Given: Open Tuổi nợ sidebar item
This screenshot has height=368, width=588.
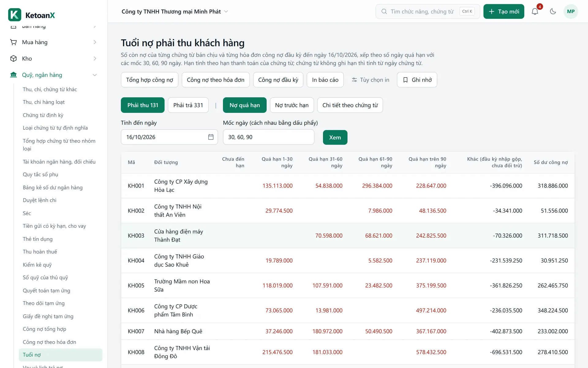Looking at the screenshot, I should pos(61,355).
